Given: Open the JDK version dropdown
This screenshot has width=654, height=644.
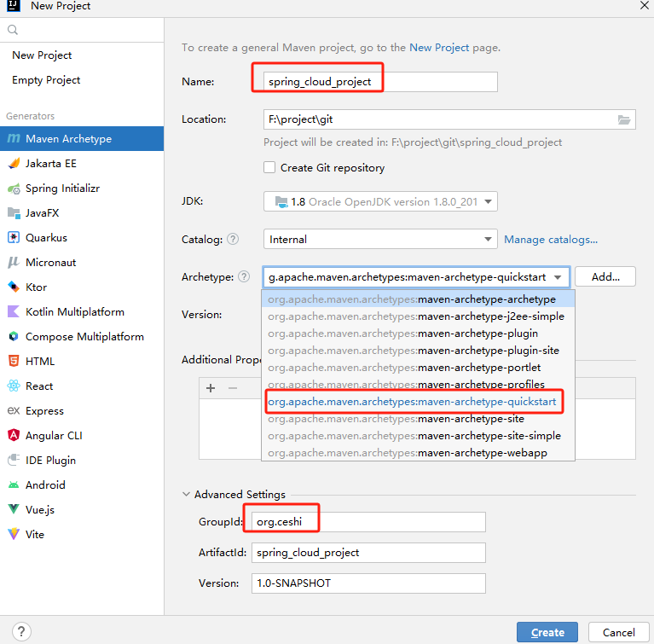Looking at the screenshot, I should click(380, 201).
